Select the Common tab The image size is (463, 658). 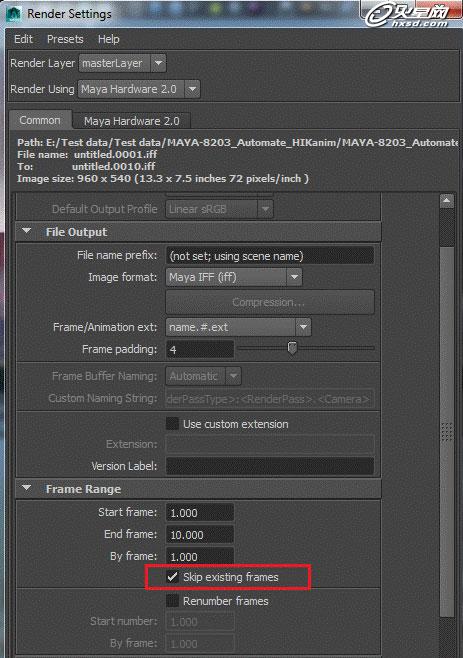[x=40, y=120]
